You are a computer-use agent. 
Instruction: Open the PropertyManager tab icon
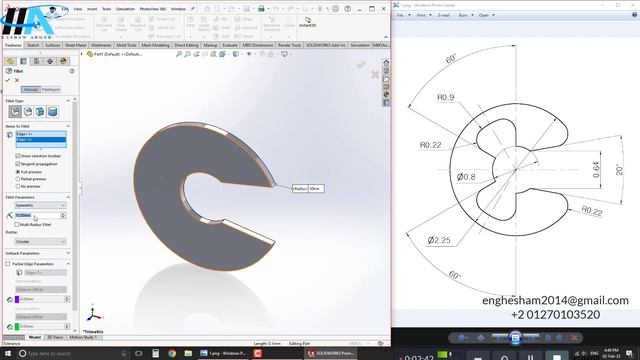coord(24,61)
